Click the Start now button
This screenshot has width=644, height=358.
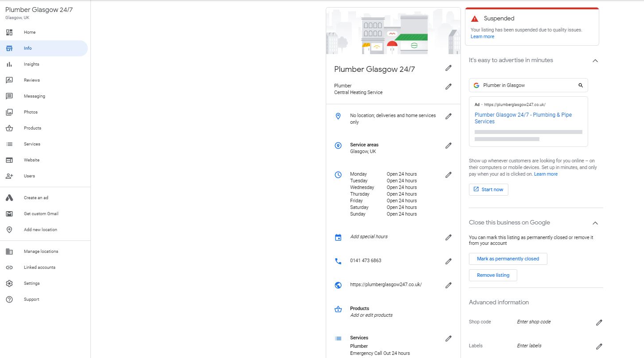click(488, 189)
